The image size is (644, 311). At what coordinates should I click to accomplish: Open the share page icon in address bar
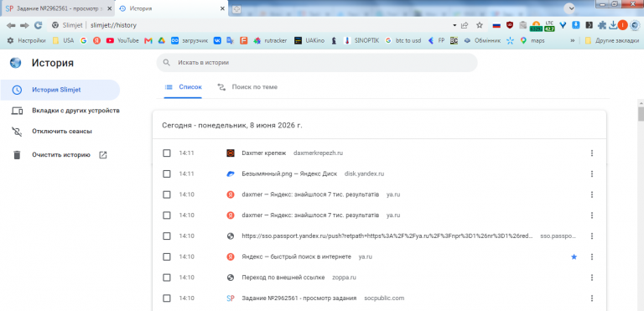click(465, 25)
